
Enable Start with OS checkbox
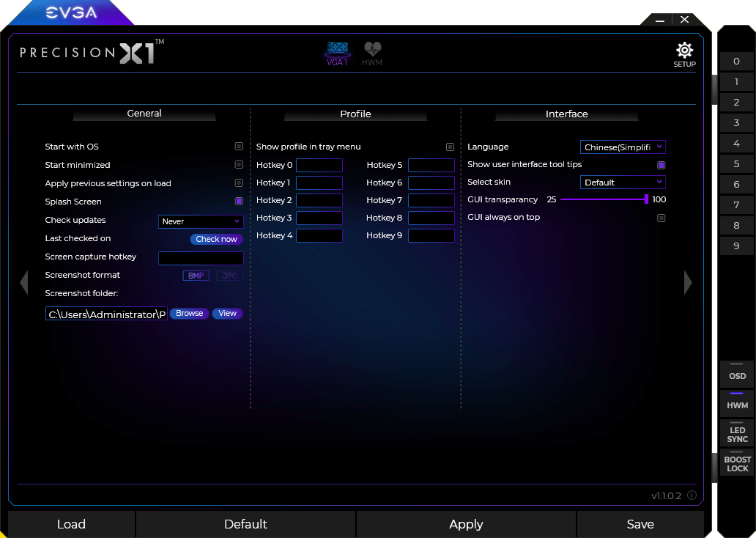[239, 146]
